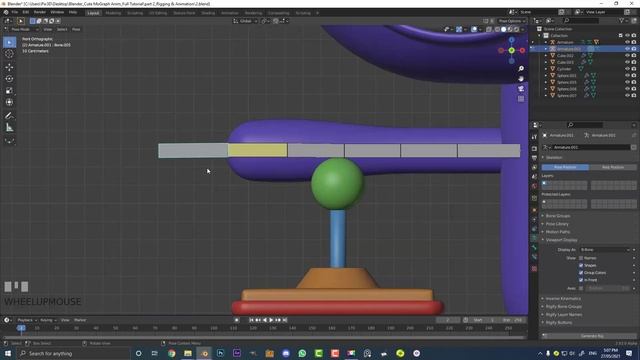
Task: Click the Generate Rig button
Action: (592, 336)
